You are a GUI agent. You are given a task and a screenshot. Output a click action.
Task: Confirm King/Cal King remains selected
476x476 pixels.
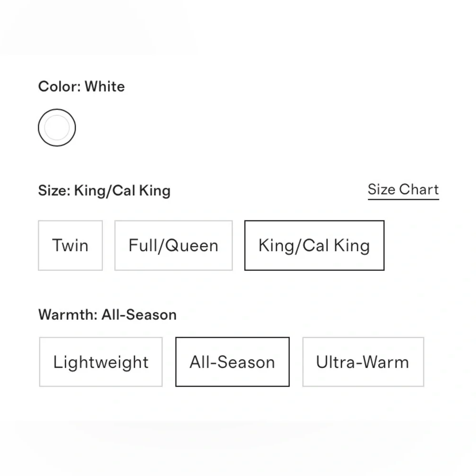pos(314,245)
